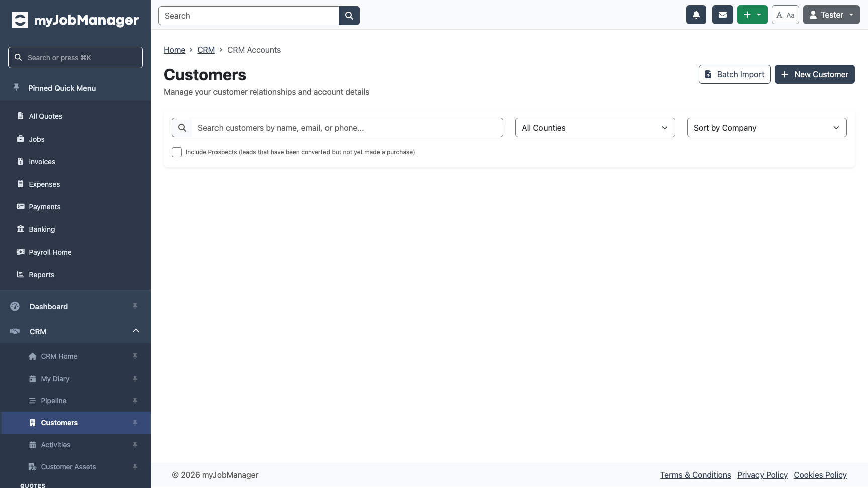Open notifications bell
This screenshot has width=868, height=488.
[696, 15]
